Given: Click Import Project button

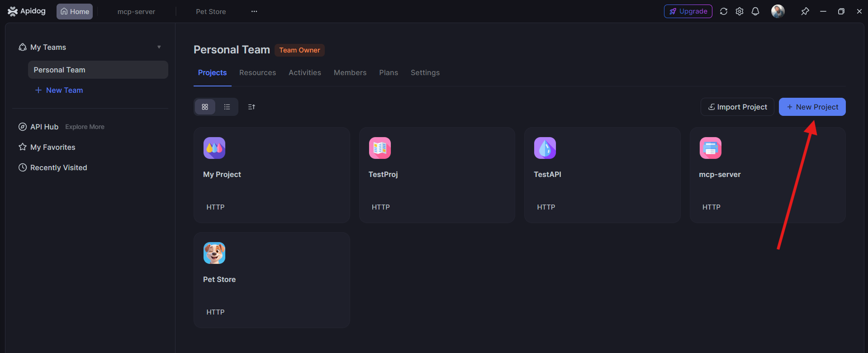Looking at the screenshot, I should click(737, 107).
